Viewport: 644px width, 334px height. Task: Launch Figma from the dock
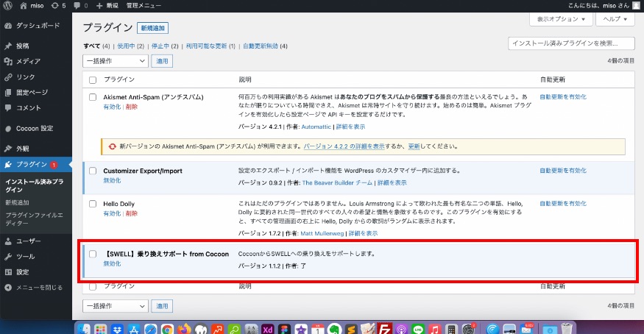point(284,329)
